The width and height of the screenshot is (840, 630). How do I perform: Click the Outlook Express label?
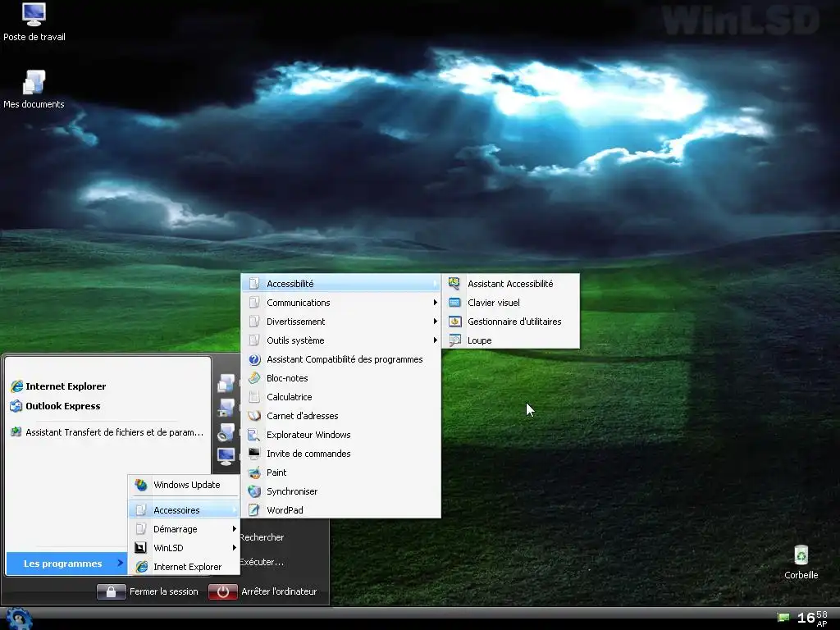(x=62, y=406)
